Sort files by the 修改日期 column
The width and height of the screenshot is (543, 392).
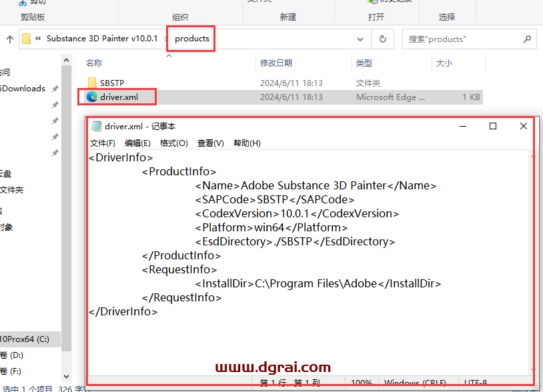[x=276, y=63]
